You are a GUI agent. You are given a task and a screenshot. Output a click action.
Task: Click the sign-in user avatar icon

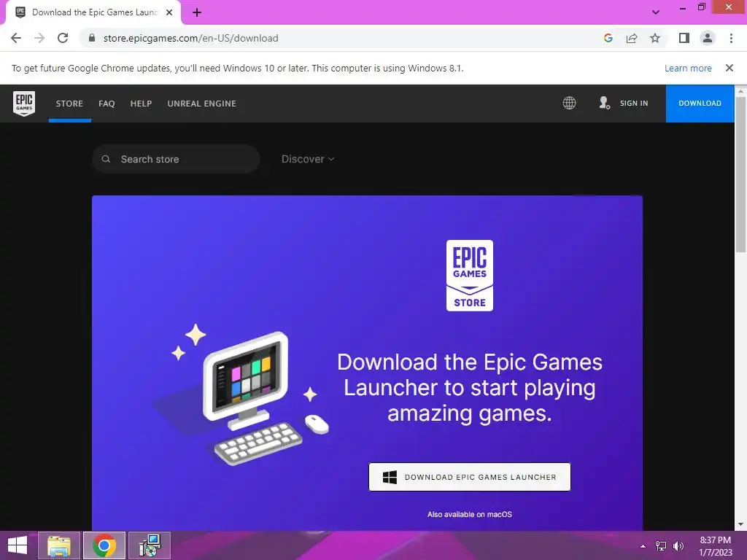[x=604, y=103]
